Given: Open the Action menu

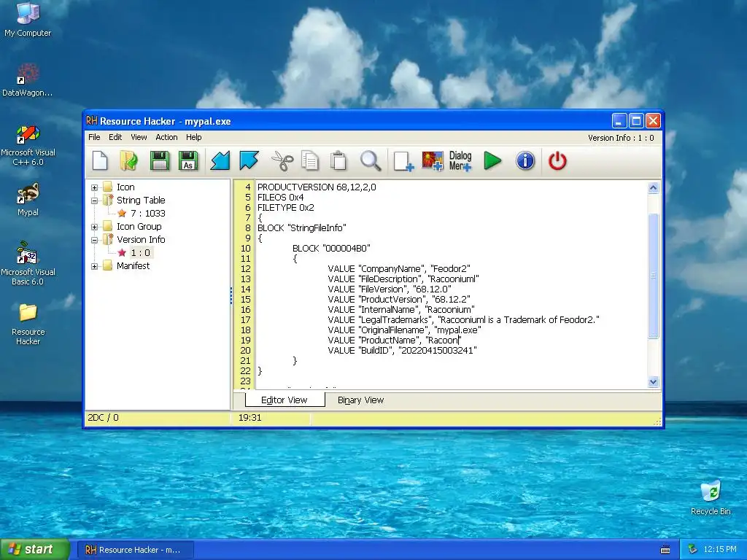Looking at the screenshot, I should point(166,137).
